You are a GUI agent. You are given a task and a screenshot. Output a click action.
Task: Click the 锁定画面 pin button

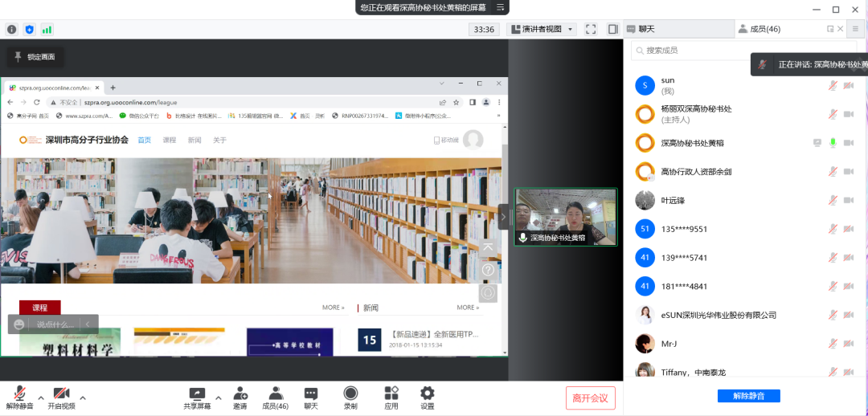pos(35,56)
